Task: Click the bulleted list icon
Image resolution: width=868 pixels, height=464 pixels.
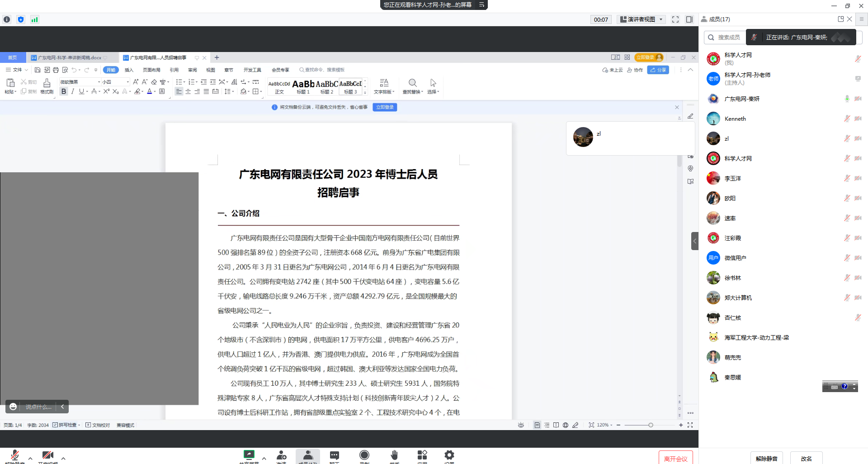Action: pyautogui.click(x=179, y=82)
